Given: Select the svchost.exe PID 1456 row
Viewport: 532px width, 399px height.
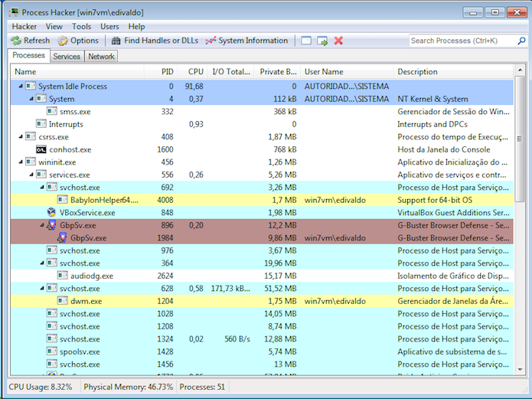Looking at the screenshot, I should tap(262, 364).
